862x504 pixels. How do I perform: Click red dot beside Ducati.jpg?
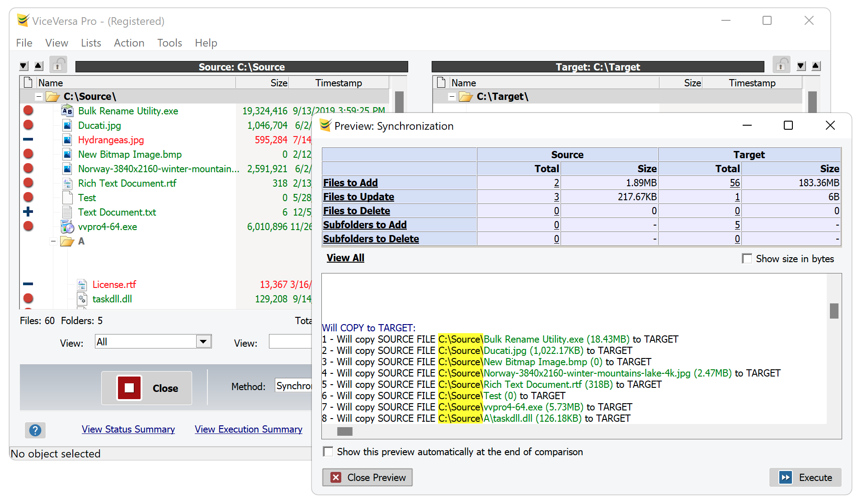click(x=28, y=125)
